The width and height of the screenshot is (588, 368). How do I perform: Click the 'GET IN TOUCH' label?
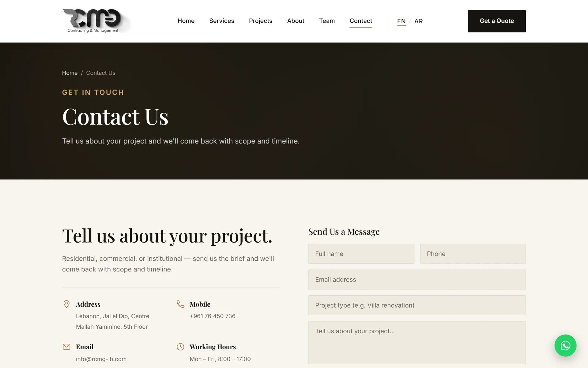point(93,92)
